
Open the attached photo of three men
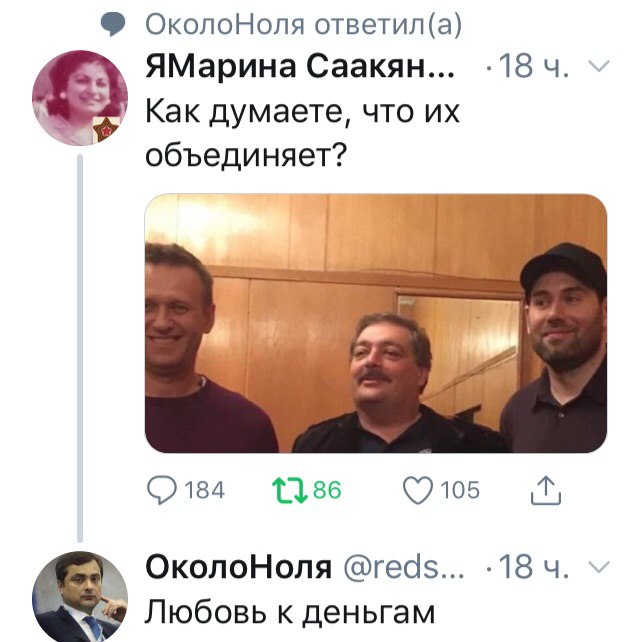coord(376,323)
